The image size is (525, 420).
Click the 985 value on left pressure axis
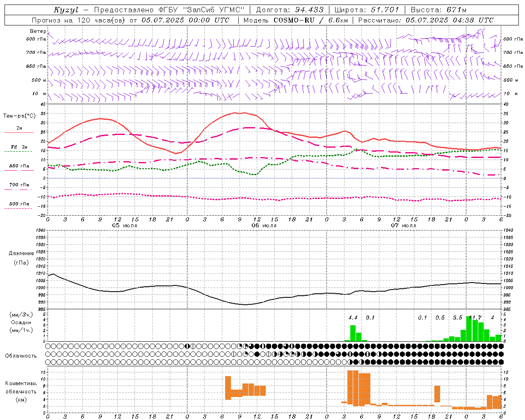[42, 309]
